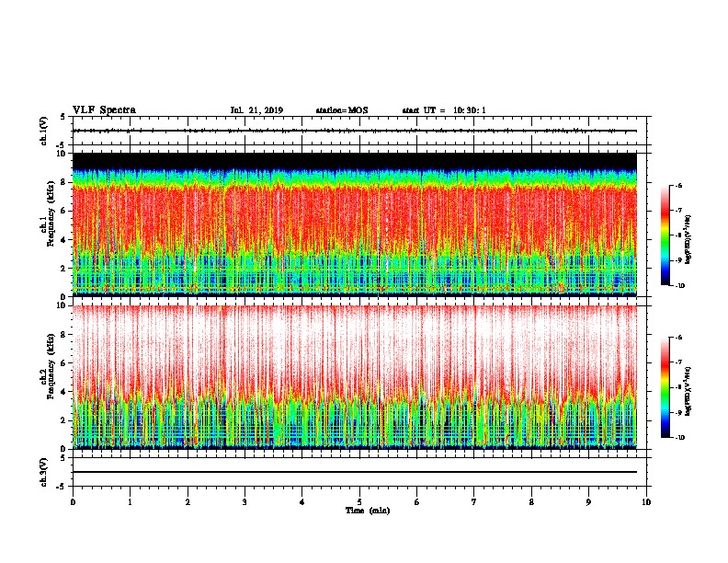Click the ch.2 colorbar "log(PSD)" label

point(688,391)
